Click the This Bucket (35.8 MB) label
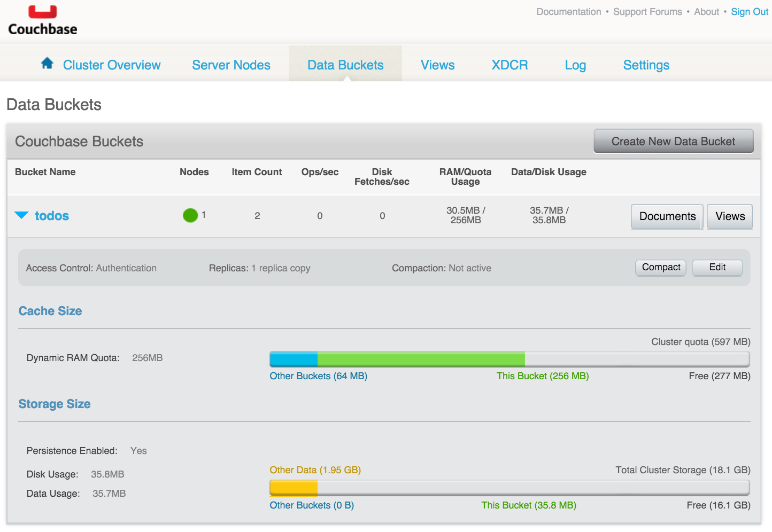772x532 pixels. pyautogui.click(x=529, y=505)
